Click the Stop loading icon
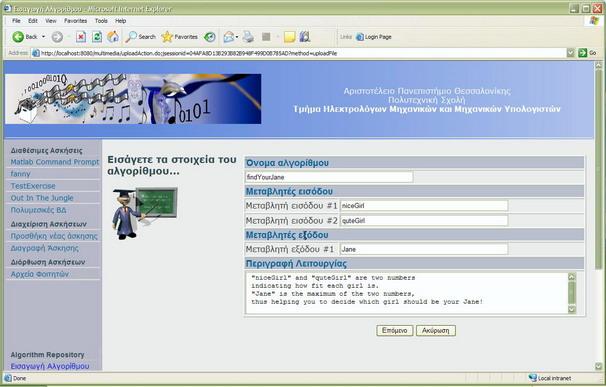The image size is (606, 387). pyautogui.click(x=80, y=37)
